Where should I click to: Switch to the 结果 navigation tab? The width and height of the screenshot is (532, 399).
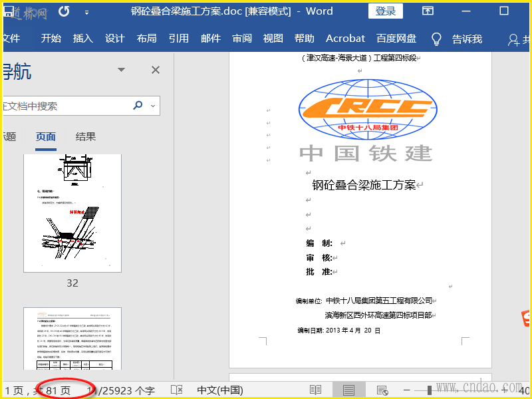pyautogui.click(x=86, y=137)
